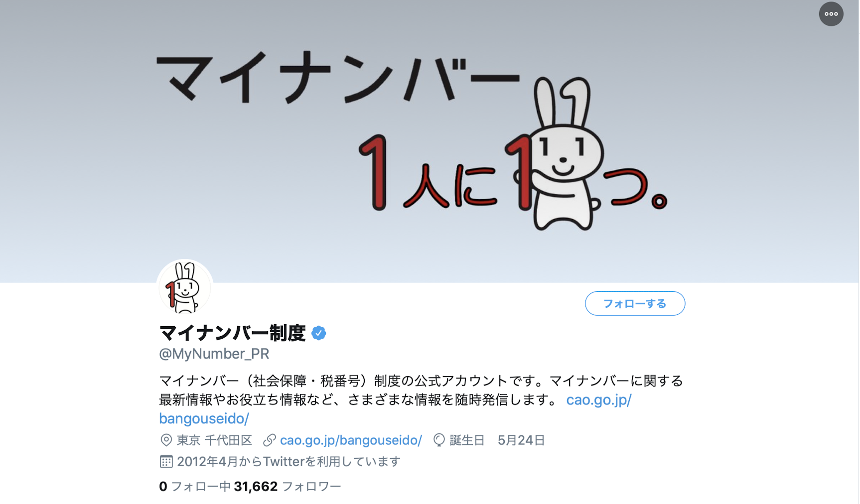Click the calendar joined-date icon
The width and height of the screenshot is (860, 504).
coord(166,462)
